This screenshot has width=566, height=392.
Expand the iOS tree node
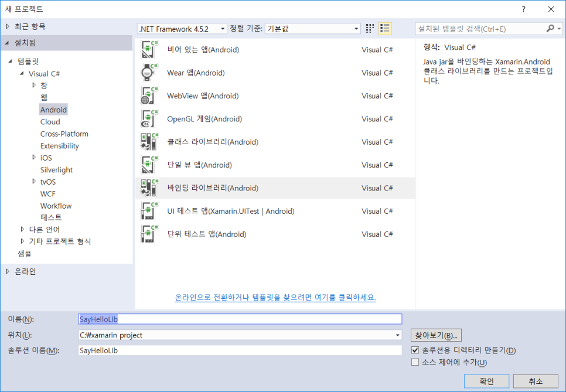34,158
